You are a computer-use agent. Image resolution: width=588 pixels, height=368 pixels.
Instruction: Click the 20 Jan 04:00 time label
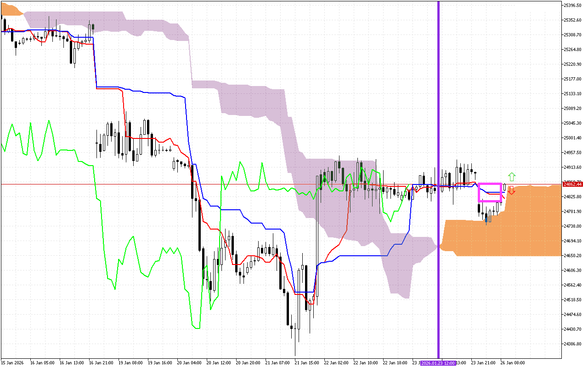(189, 363)
